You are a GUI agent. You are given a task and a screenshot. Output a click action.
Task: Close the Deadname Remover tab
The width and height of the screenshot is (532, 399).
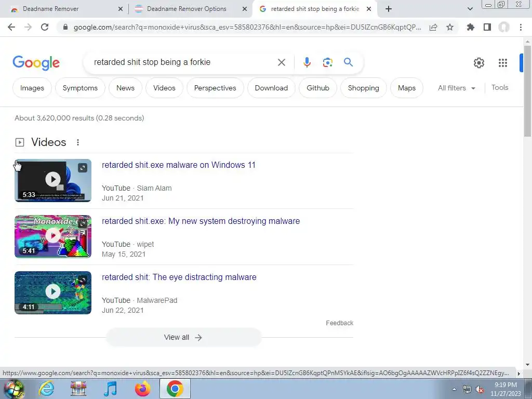[121, 9]
